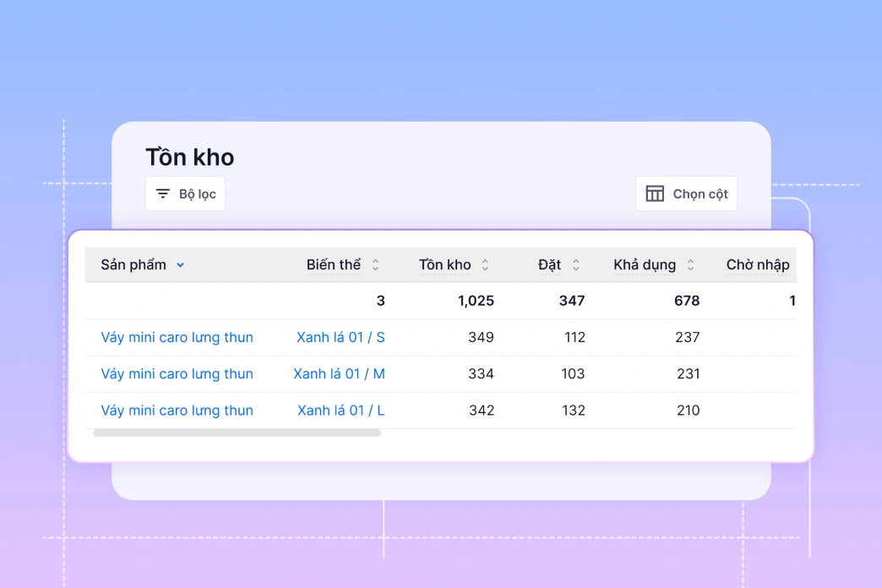Click the Chờ nhập column header

point(758,265)
